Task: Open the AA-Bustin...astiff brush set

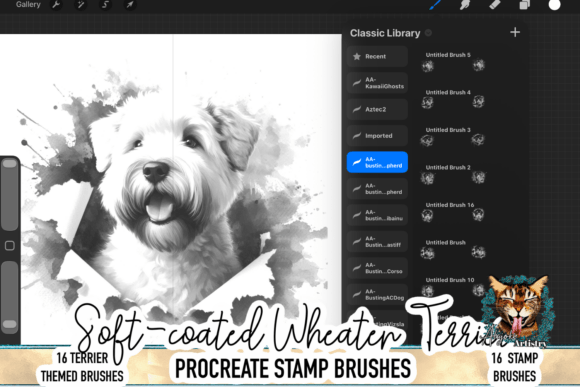Action: (x=377, y=242)
